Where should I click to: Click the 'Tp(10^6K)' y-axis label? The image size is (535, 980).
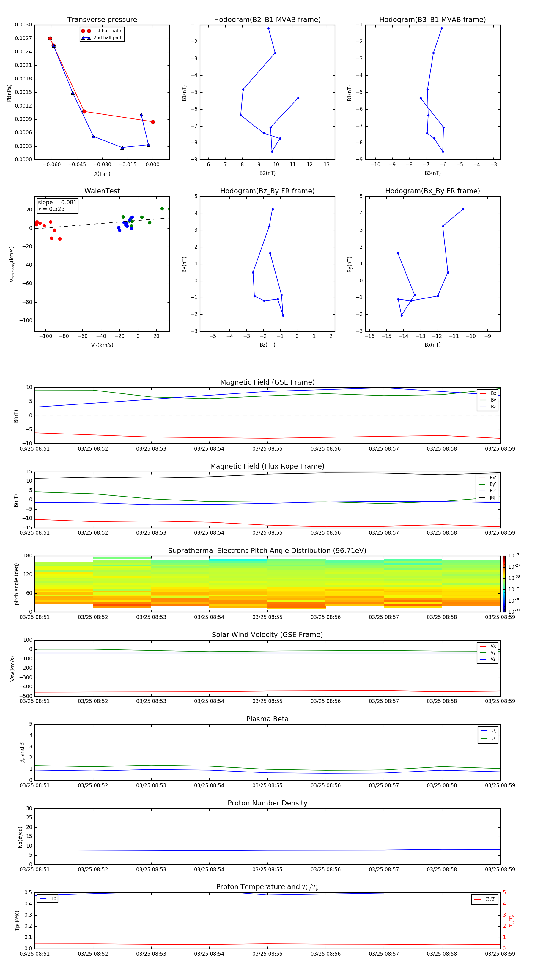[17, 921]
